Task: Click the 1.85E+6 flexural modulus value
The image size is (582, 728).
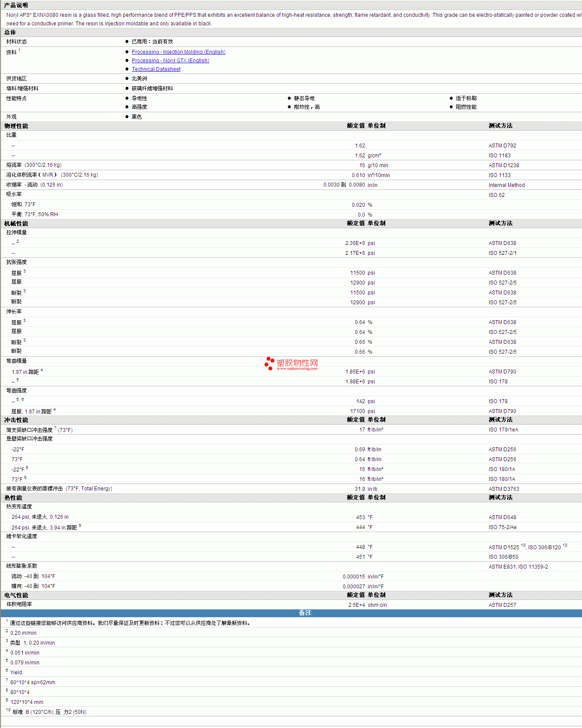Action: (355, 372)
